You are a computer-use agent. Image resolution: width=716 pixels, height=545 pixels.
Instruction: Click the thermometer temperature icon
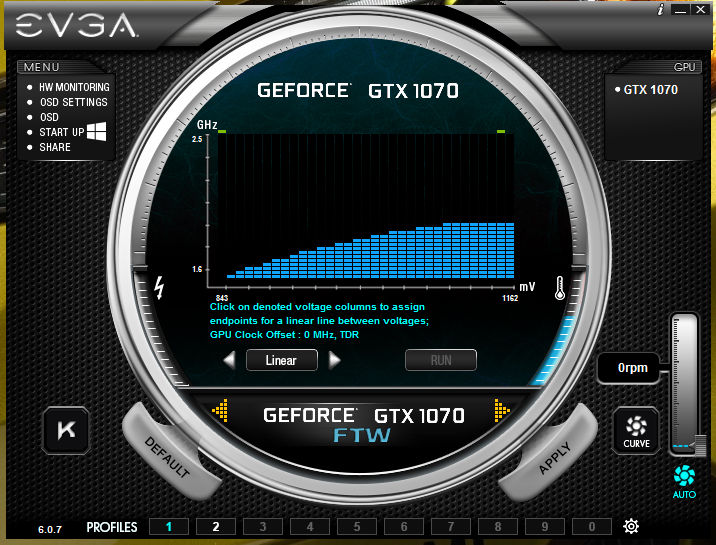tap(560, 288)
